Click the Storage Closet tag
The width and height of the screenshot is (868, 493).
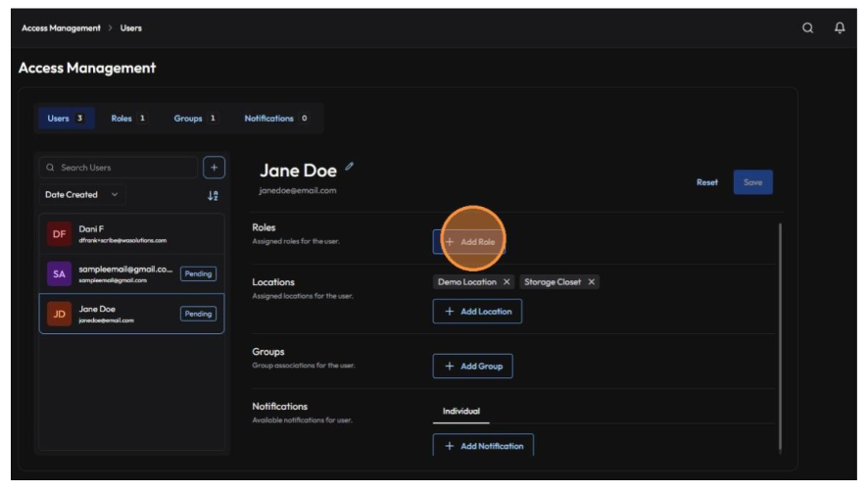(x=559, y=282)
